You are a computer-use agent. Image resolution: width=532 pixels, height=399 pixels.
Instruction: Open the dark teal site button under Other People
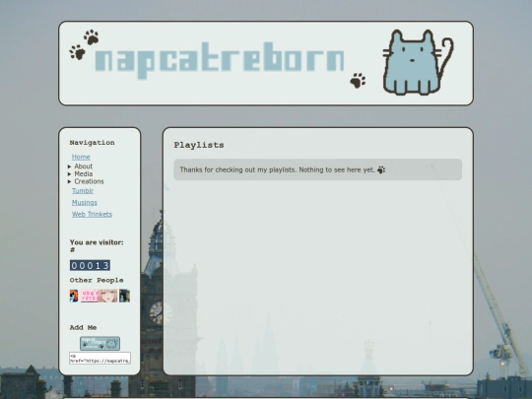click(124, 296)
